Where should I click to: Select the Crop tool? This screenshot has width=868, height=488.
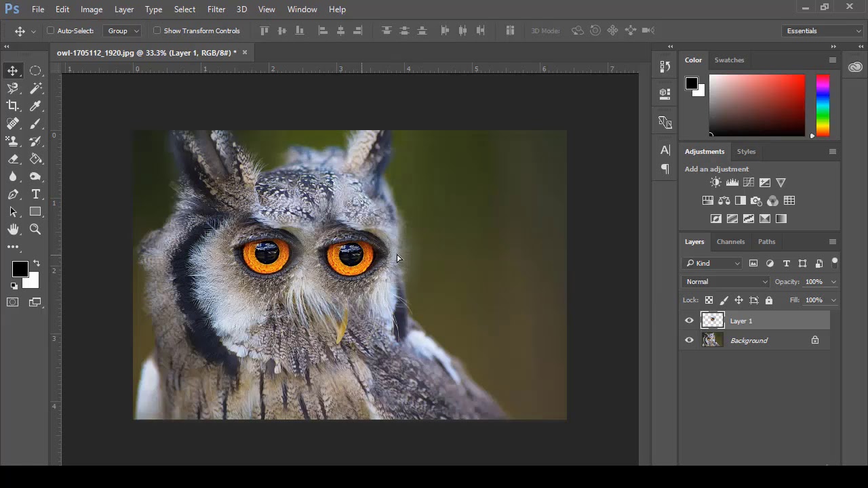coord(13,106)
